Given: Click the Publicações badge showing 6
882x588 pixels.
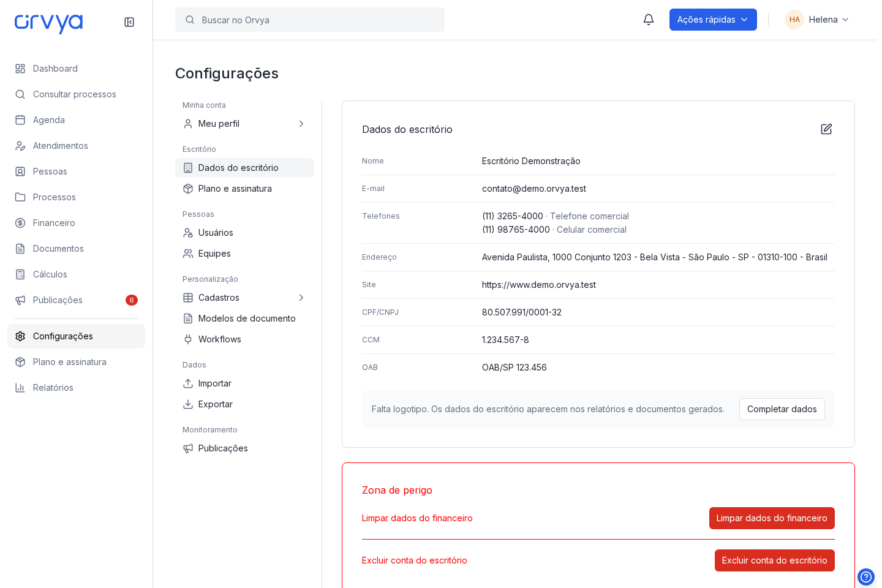Looking at the screenshot, I should pyautogui.click(x=132, y=300).
